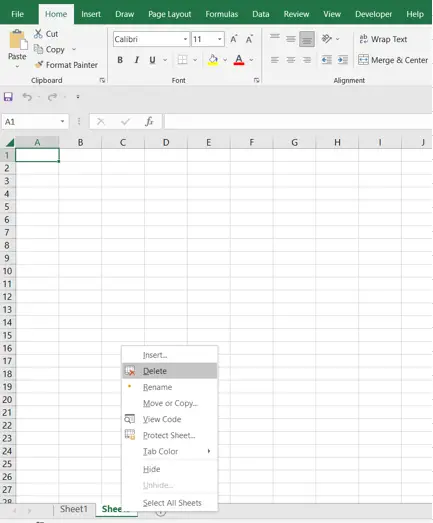Image resolution: width=433 pixels, height=523 pixels.
Task: Open the File tab
Action: (x=17, y=14)
